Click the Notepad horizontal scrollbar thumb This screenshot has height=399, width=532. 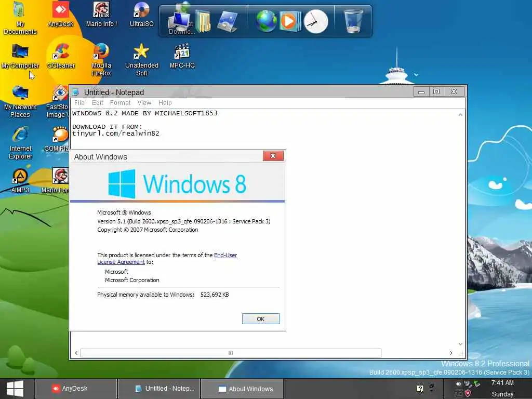point(231,353)
